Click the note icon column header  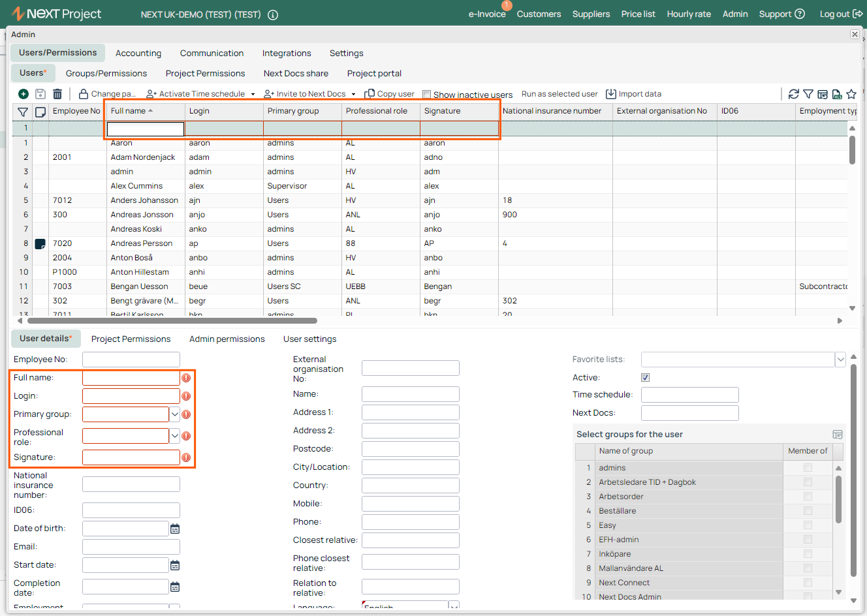pyautogui.click(x=40, y=112)
